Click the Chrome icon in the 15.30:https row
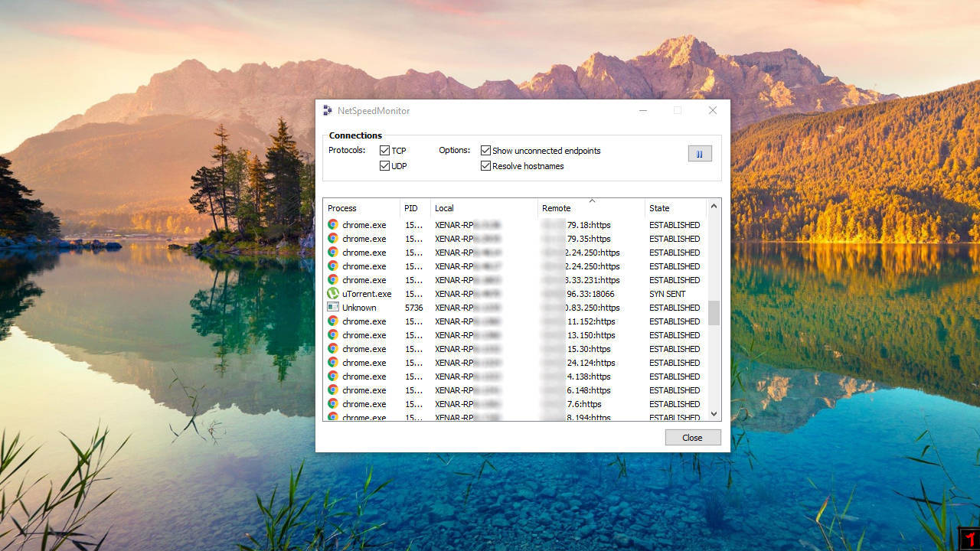 333,349
